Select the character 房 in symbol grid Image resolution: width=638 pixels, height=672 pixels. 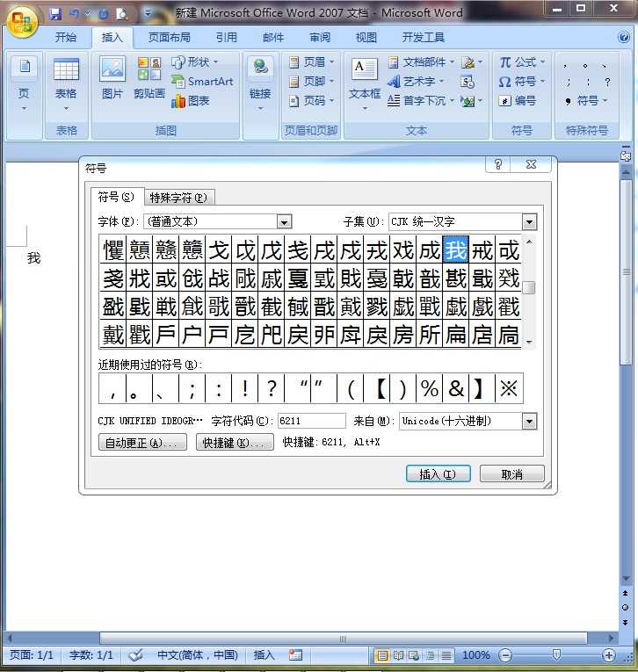[x=403, y=335]
